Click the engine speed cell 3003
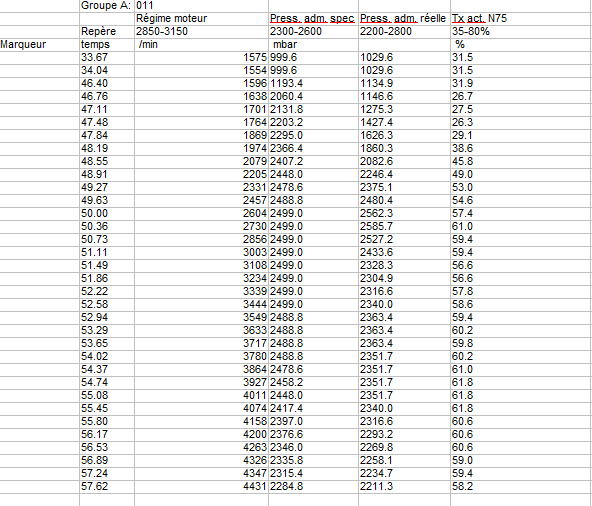Screen dimensions: 592x506 pos(201,252)
